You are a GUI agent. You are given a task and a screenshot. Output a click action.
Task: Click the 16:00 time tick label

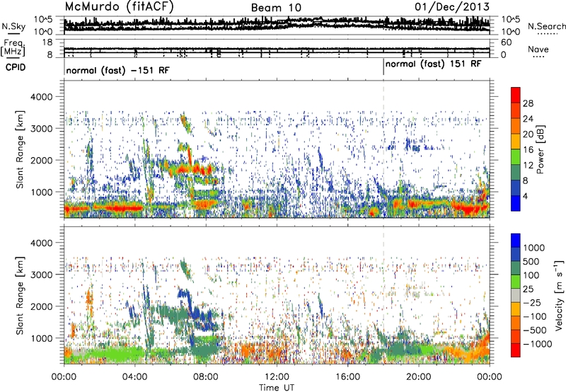[x=347, y=377]
